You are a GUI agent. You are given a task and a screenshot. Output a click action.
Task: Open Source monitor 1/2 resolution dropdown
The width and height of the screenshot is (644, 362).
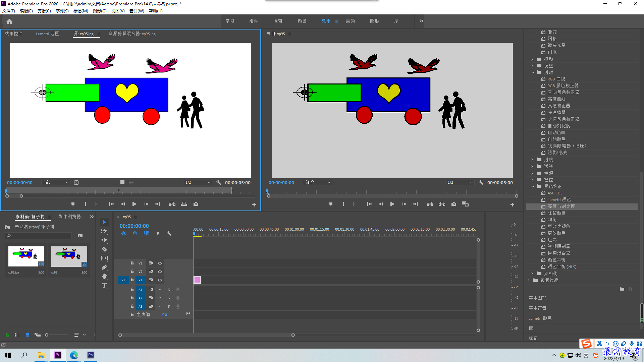tap(198, 182)
